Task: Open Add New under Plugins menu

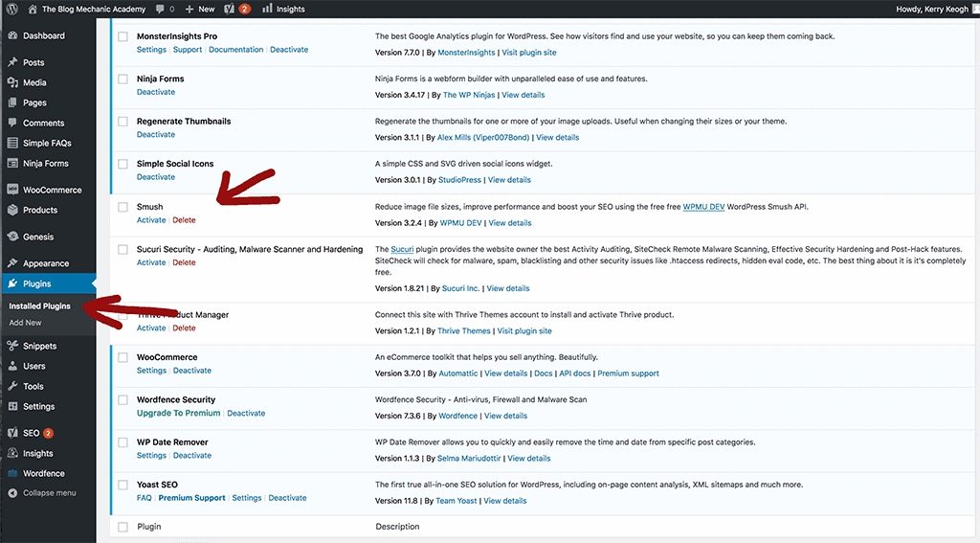Action: tap(26, 323)
